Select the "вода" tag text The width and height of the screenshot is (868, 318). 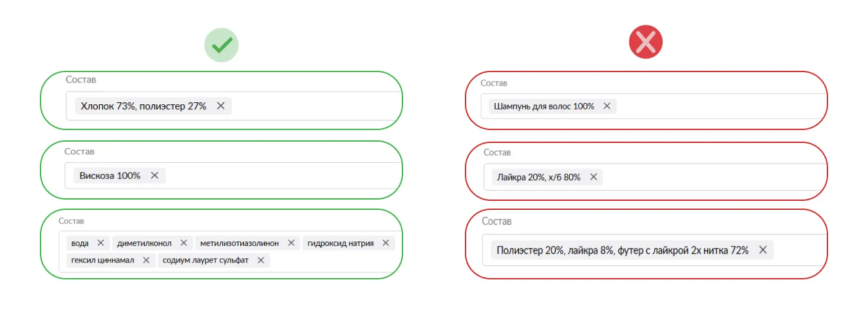[80, 243]
